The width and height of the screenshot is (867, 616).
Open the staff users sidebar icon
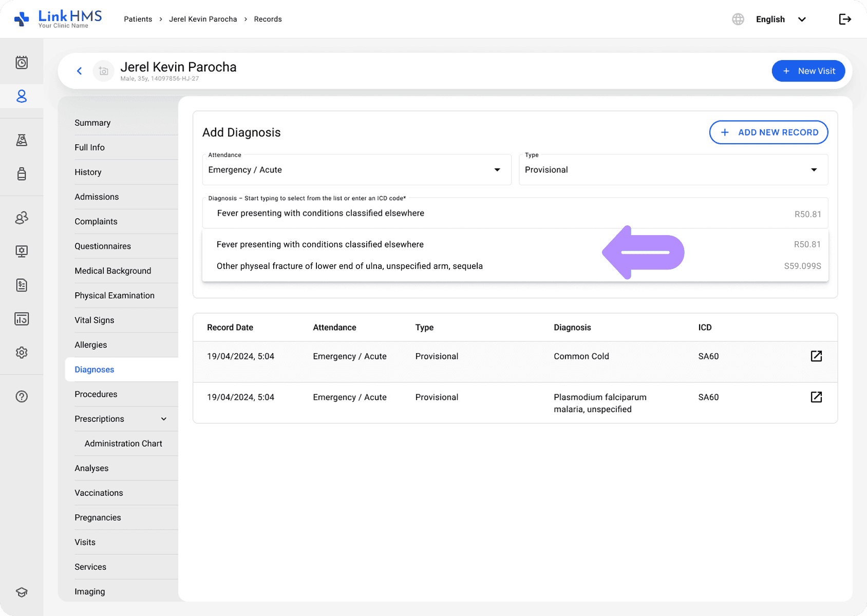(22, 218)
